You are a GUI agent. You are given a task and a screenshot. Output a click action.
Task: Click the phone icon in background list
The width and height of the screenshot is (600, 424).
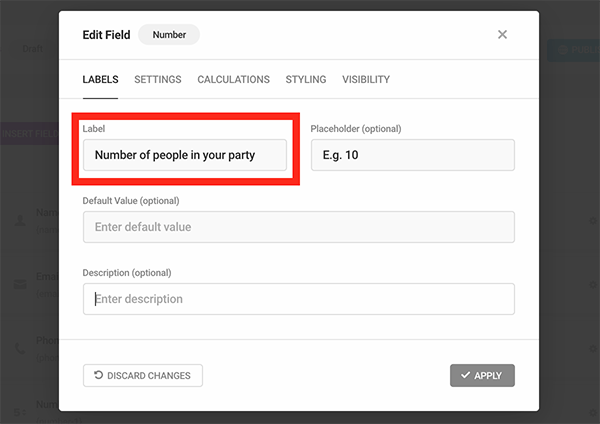[x=20, y=348]
